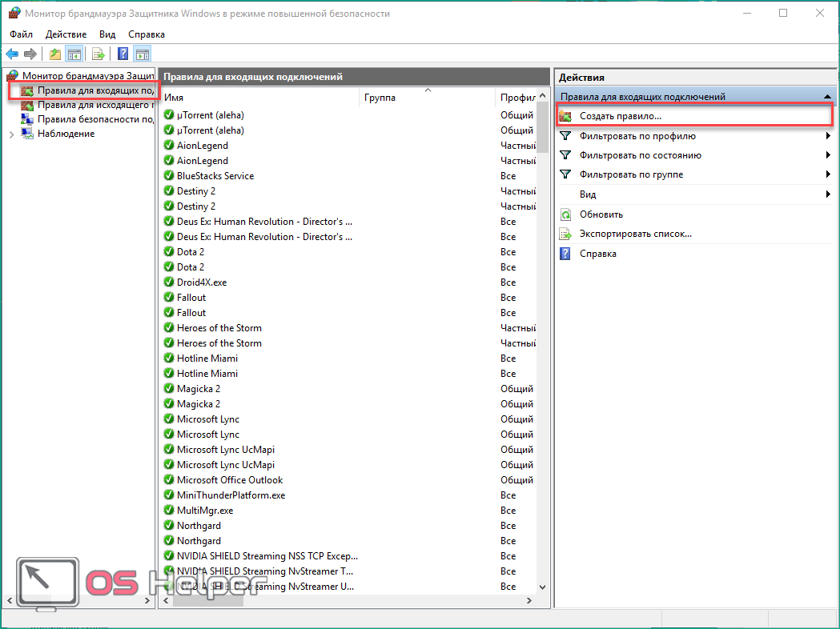Screen dimensions: 840x629
Task: Click the Наблюдение tree icon
Action: click(x=26, y=134)
